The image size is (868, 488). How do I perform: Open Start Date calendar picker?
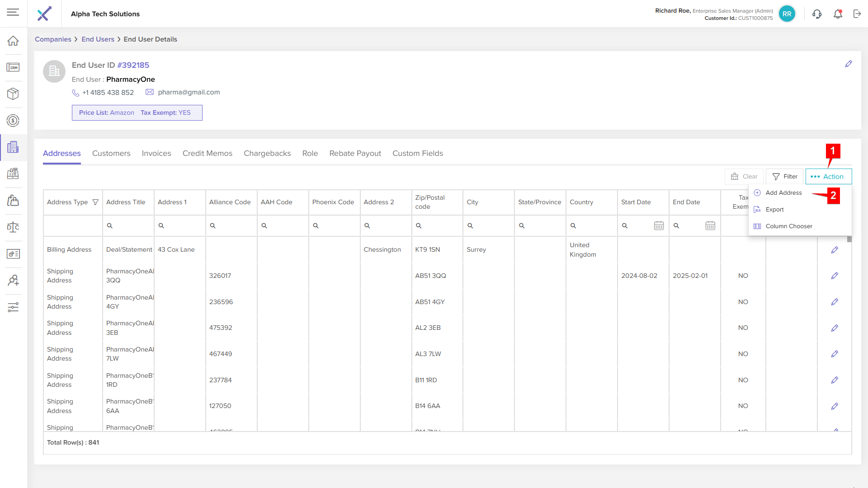pyautogui.click(x=659, y=225)
